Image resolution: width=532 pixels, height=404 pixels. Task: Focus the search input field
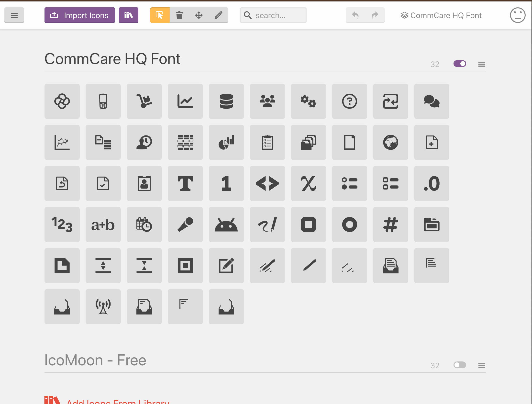click(273, 15)
